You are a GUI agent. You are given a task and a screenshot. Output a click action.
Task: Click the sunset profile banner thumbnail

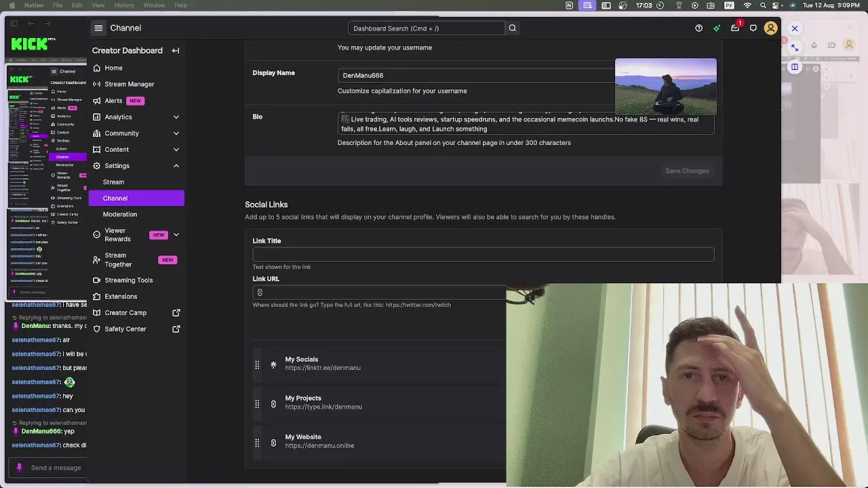pos(666,87)
